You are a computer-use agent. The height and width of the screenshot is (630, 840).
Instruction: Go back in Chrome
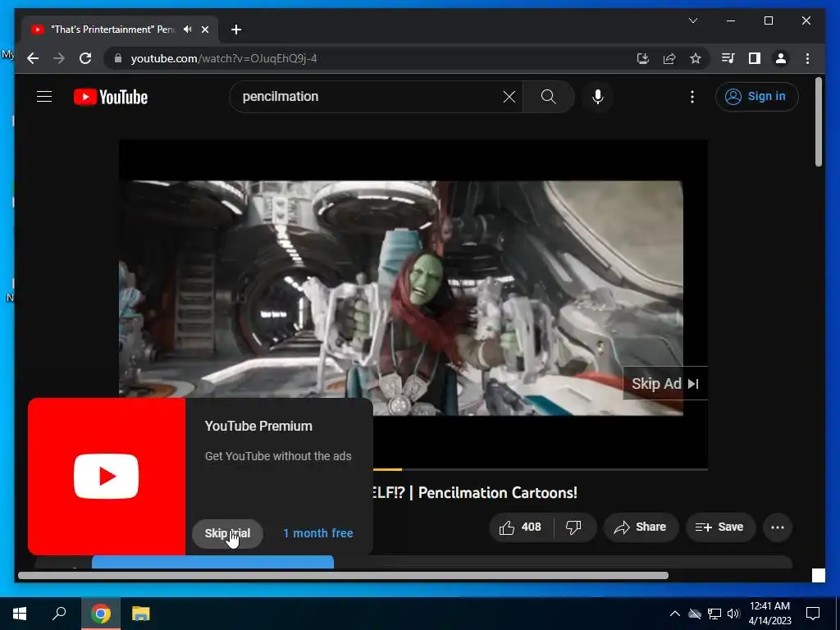coord(33,58)
